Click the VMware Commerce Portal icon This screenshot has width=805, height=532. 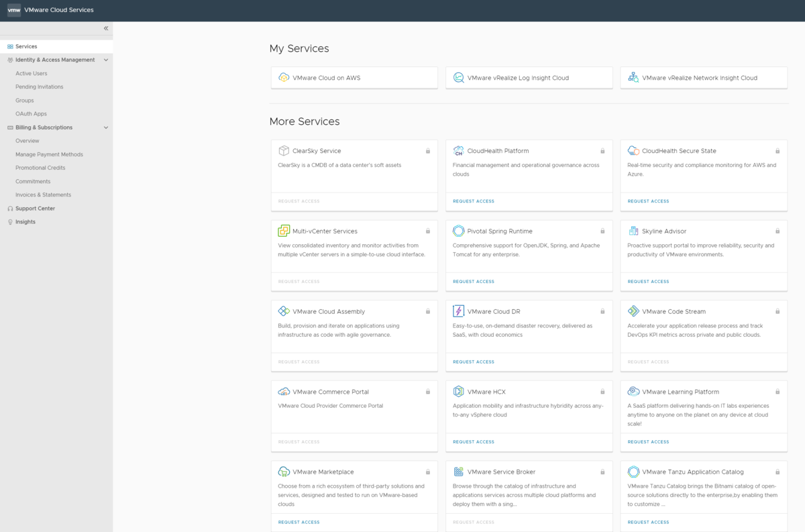[x=284, y=392]
